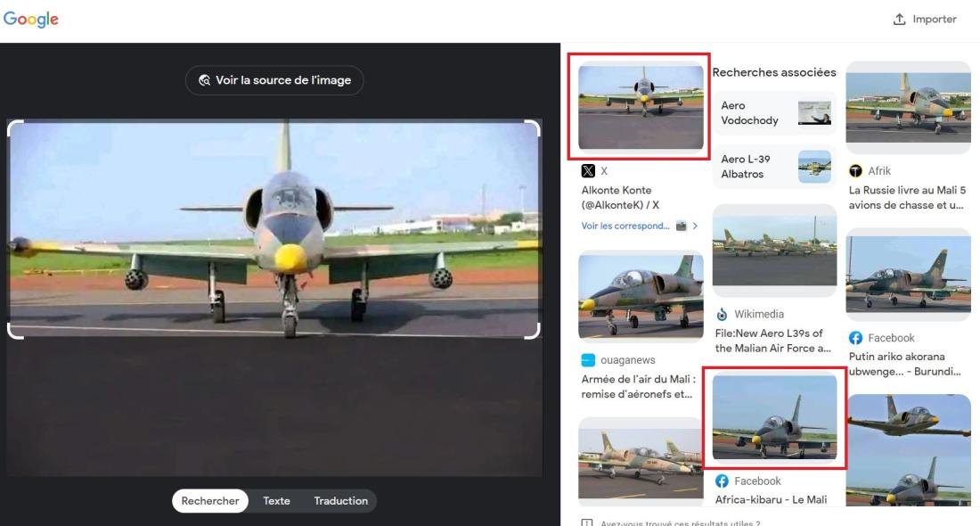This screenshot has height=526, width=980.
Task: Switch to the Traduction tab
Action: point(340,501)
